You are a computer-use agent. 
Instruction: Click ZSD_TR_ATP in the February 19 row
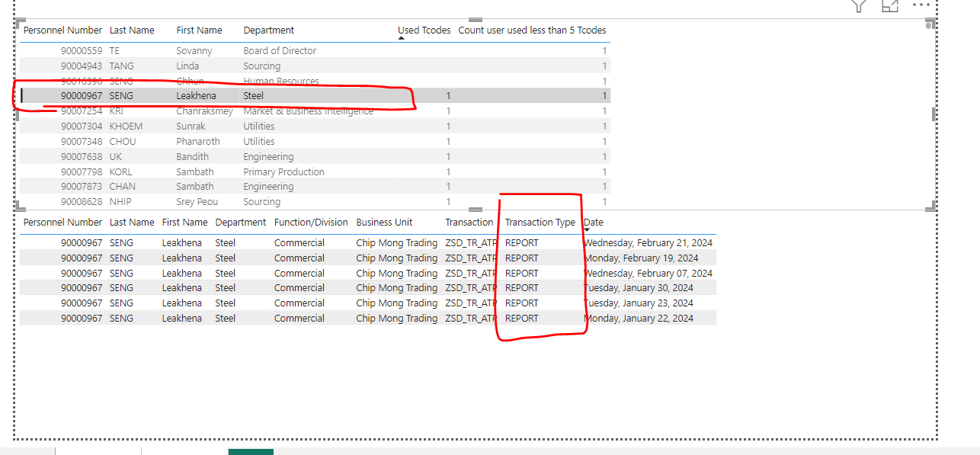coord(471,258)
